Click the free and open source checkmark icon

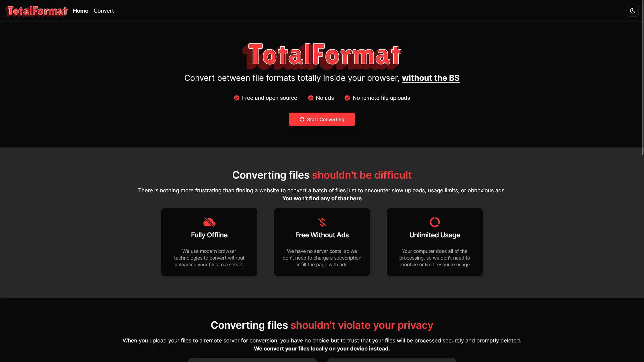(x=237, y=98)
